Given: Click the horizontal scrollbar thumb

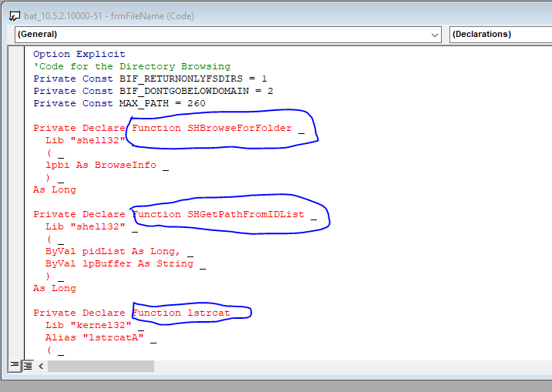Looking at the screenshot, I should pos(101,366).
